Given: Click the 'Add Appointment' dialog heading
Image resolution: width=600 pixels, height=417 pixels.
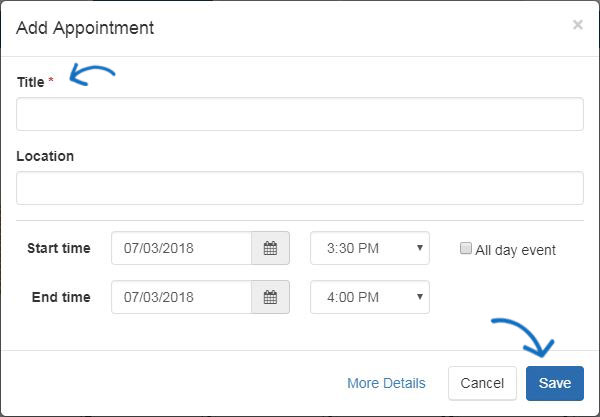Looking at the screenshot, I should [85, 28].
